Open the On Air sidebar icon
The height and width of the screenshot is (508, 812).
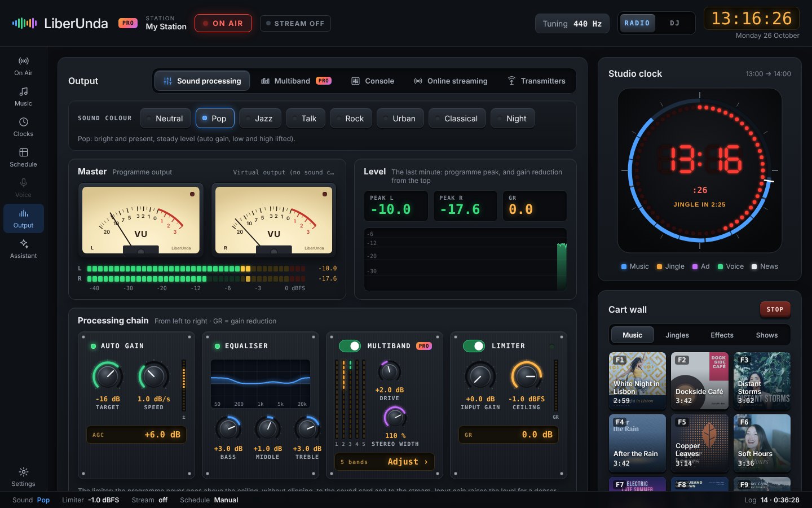point(23,65)
